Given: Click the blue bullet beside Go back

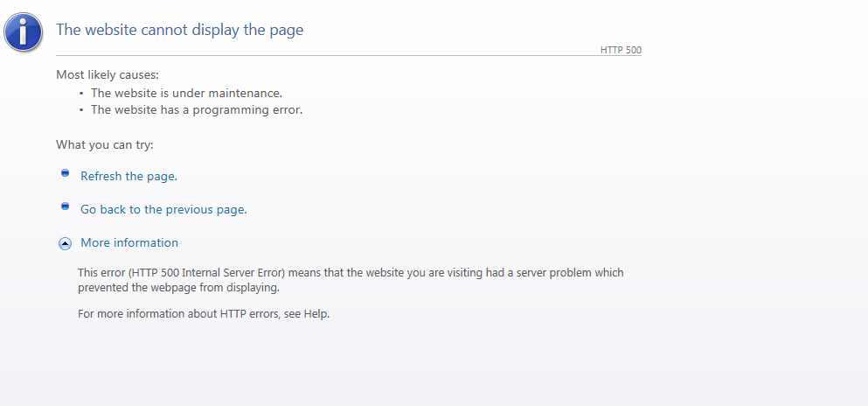Looking at the screenshot, I should tap(65, 206).
